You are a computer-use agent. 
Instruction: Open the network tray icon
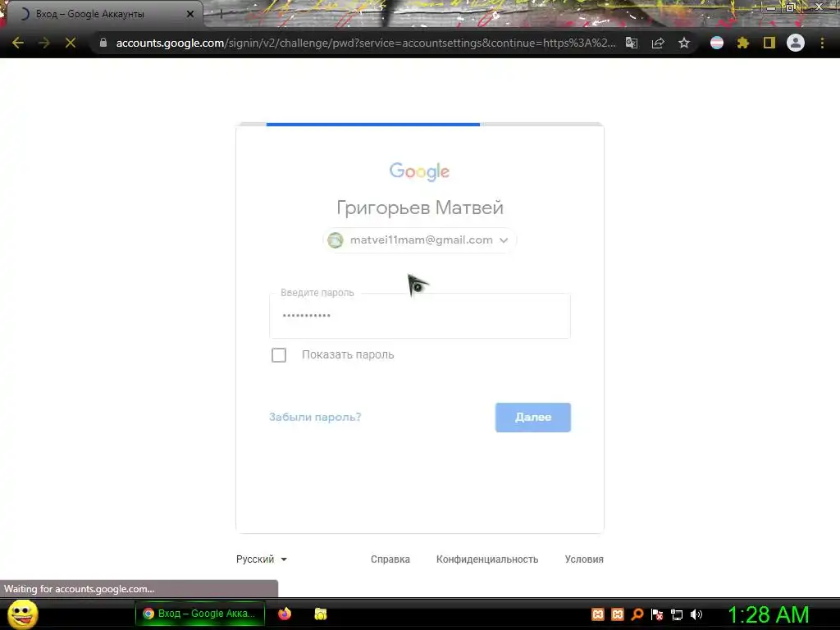(x=677, y=614)
